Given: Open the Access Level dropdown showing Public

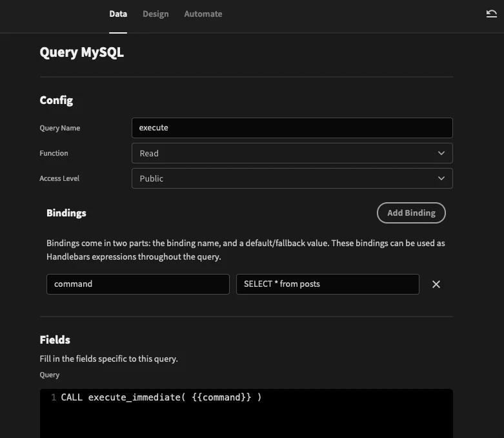Looking at the screenshot, I should click(x=292, y=178).
